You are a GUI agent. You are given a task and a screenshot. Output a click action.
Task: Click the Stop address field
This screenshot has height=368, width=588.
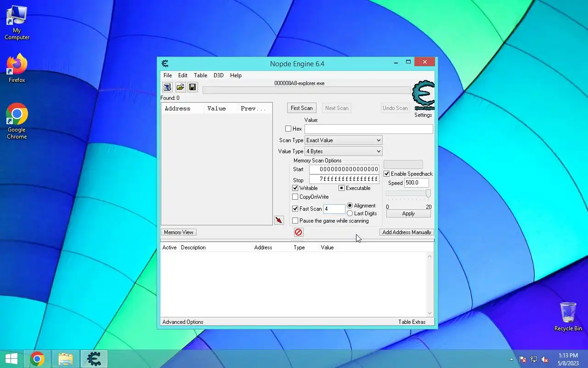coord(345,179)
